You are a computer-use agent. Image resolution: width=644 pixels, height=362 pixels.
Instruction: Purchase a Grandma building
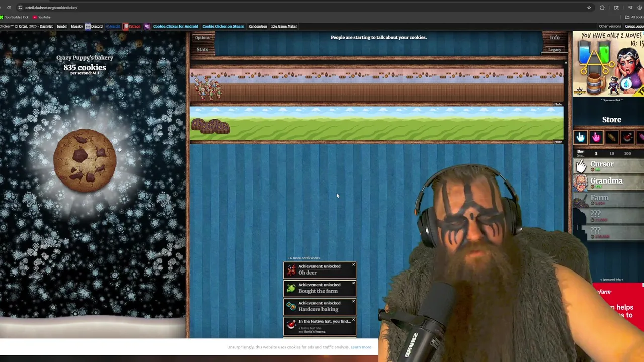coord(608,182)
